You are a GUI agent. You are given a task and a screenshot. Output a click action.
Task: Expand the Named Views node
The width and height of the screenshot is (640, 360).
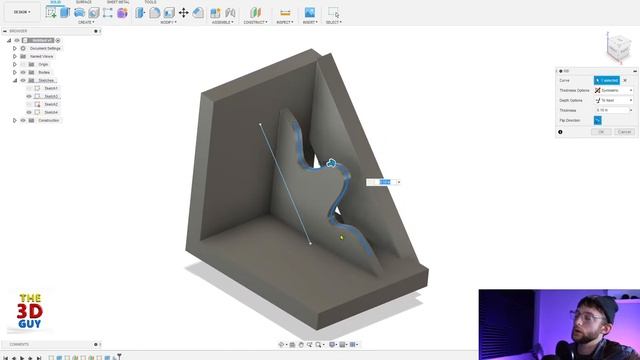tap(15, 56)
